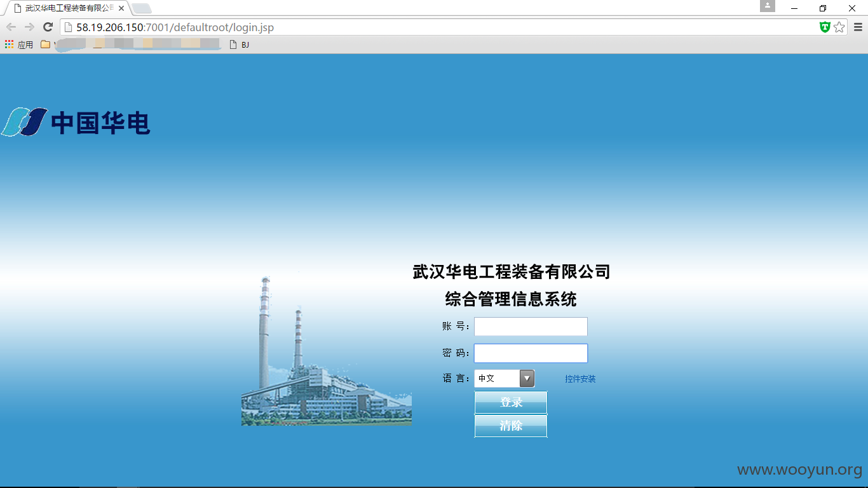Minimize the browser window

tap(794, 8)
